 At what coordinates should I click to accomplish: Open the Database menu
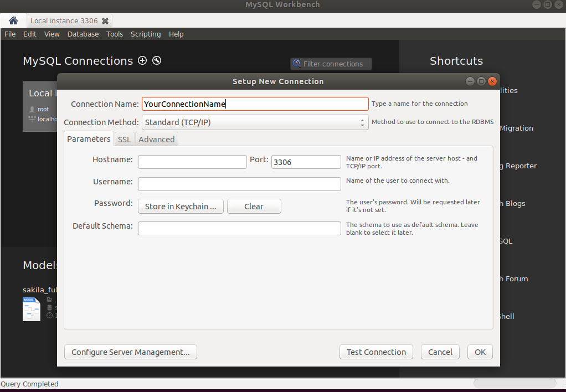83,34
